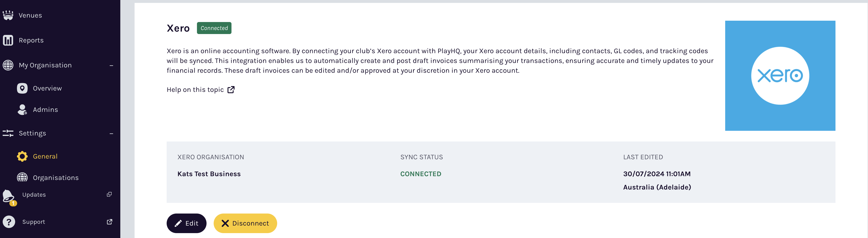Select General under Settings
This screenshot has height=238, width=868.
(x=45, y=156)
